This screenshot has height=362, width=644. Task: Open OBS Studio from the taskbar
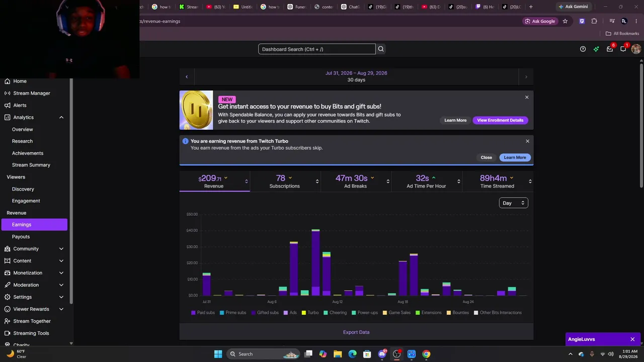point(396,354)
